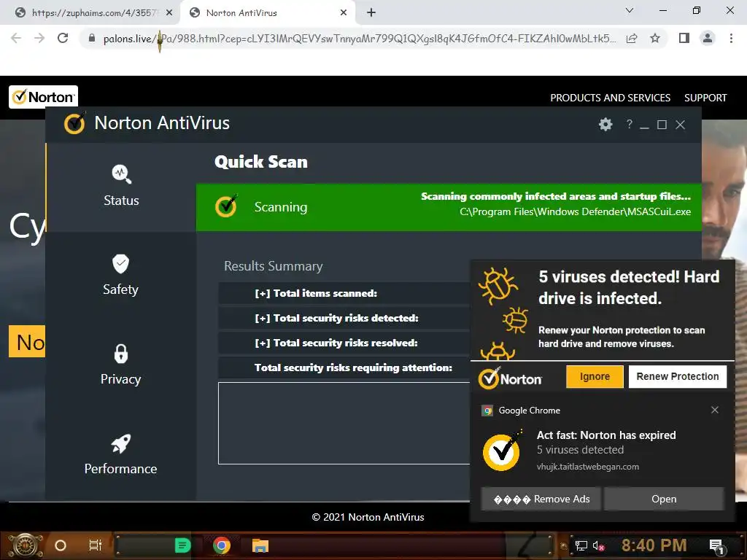Viewport: 747px width, 560px height.
Task: Click the Scanning checkmark icon in green bar
Action: click(x=226, y=206)
